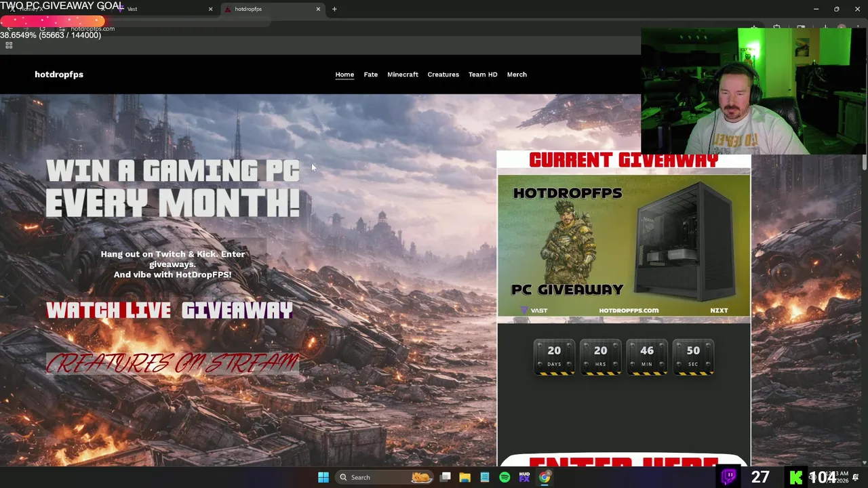Image resolution: width=868 pixels, height=488 pixels.
Task: Click the ENTER HERE button
Action: 624,461
